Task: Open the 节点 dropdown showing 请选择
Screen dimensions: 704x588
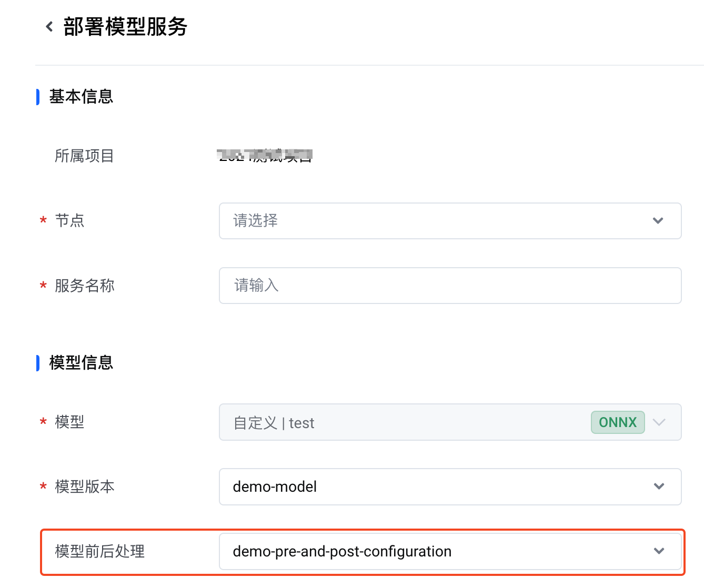Action: (450, 221)
